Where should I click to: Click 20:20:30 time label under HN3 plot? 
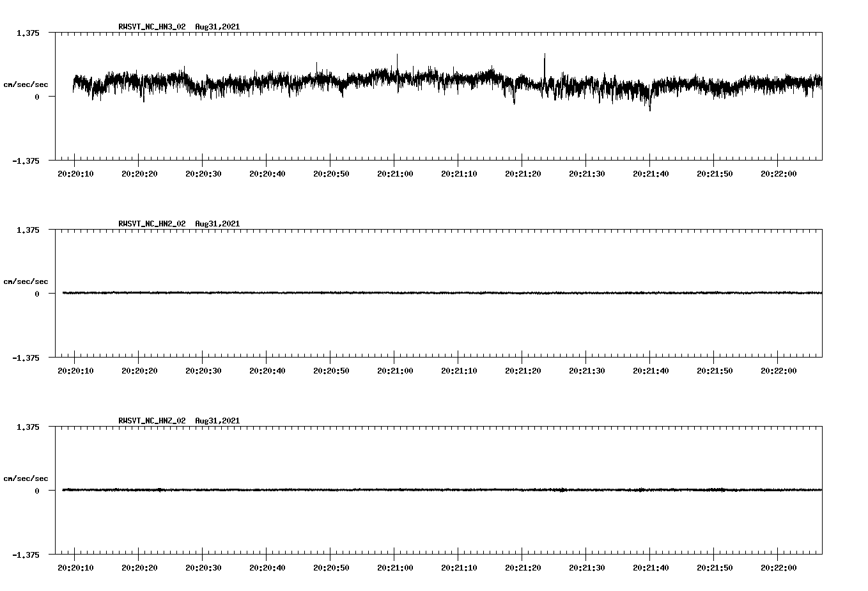click(203, 173)
